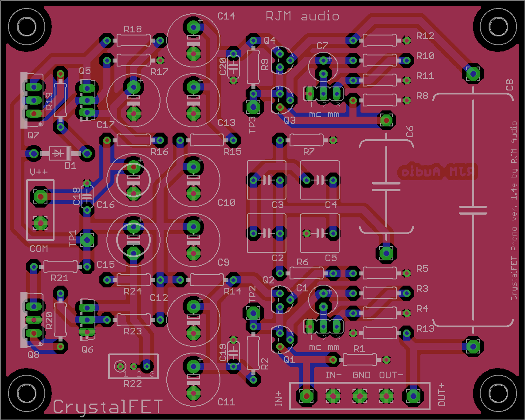Select the R6 resistor label

point(302,262)
